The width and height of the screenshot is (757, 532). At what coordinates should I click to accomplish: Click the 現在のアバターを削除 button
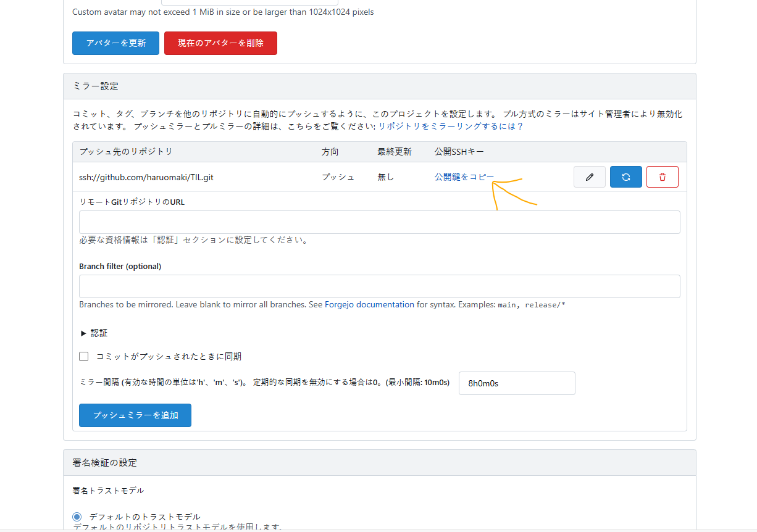tap(220, 43)
